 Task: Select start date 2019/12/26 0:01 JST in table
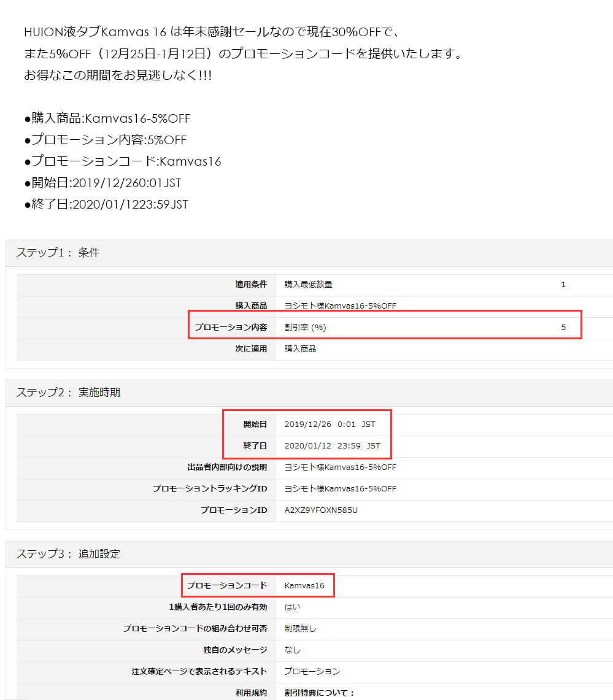point(330,424)
